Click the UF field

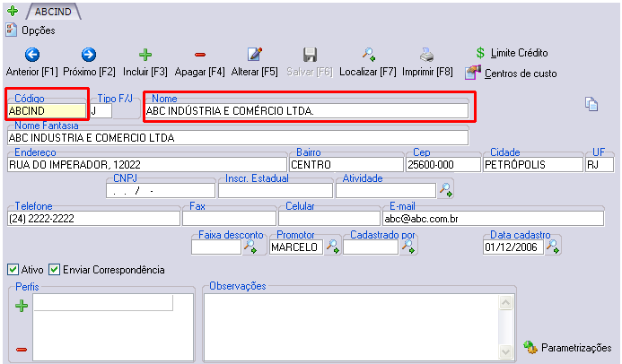pos(600,165)
